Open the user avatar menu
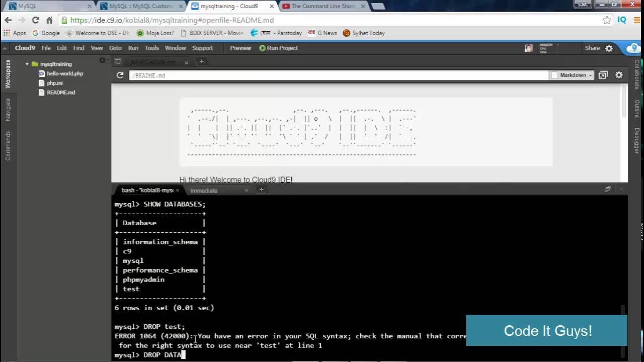 (528, 48)
